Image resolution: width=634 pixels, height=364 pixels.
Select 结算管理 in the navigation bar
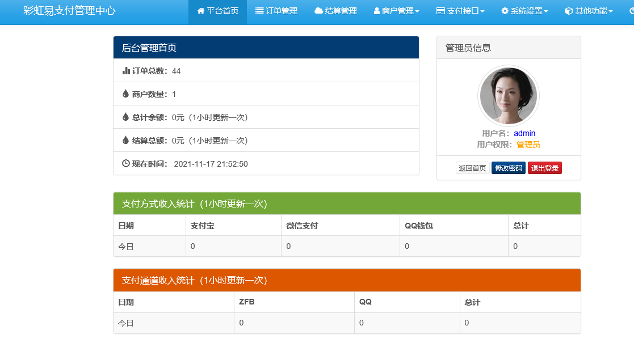335,11
